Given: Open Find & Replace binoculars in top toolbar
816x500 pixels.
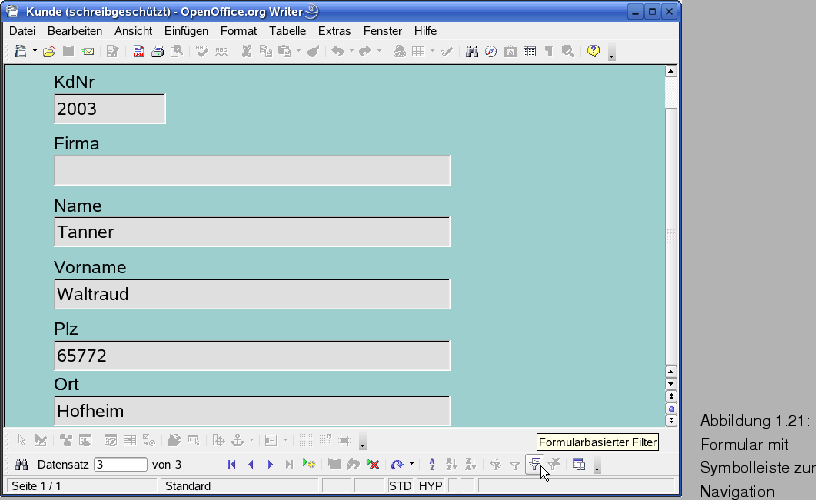Looking at the screenshot, I should click(472, 51).
